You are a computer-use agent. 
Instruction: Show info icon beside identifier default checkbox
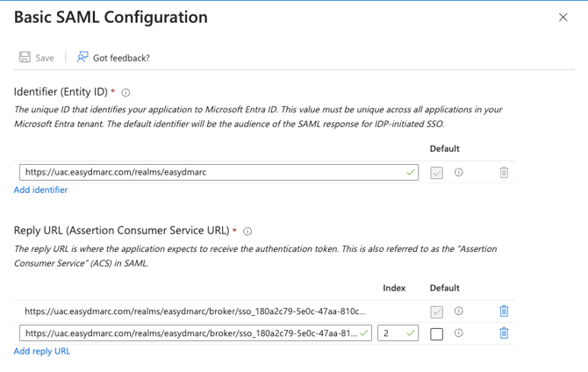coord(459,172)
